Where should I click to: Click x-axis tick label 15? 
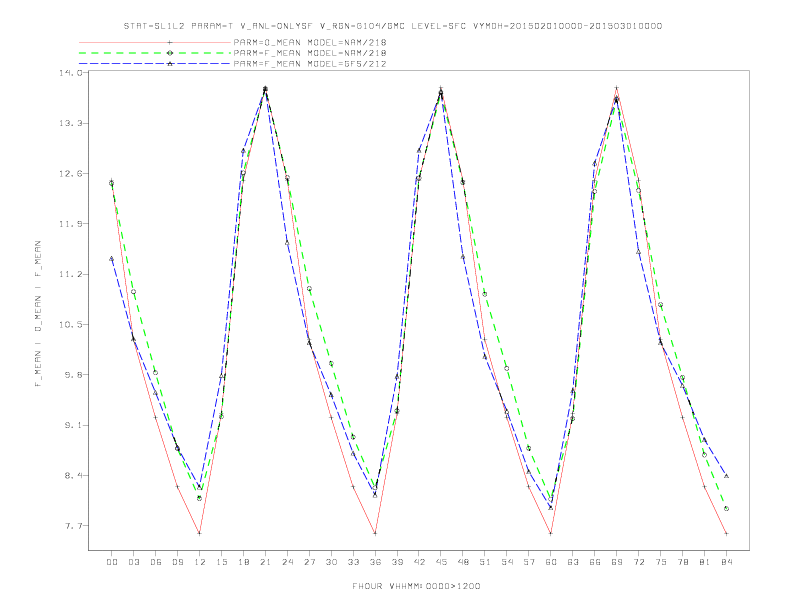point(221,562)
